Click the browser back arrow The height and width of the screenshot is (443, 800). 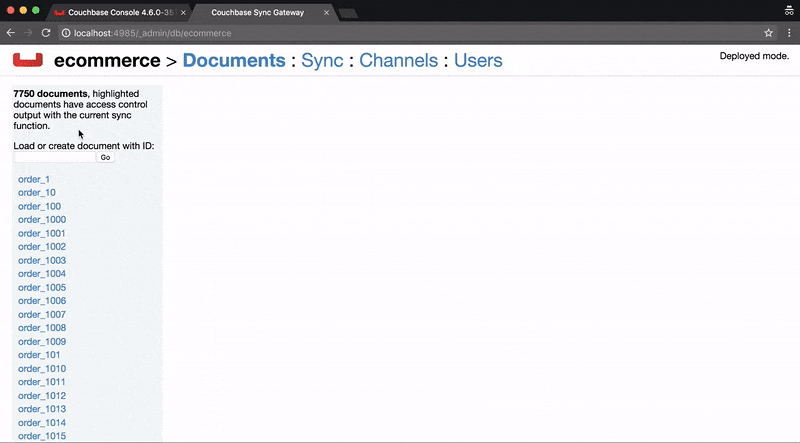(x=11, y=33)
